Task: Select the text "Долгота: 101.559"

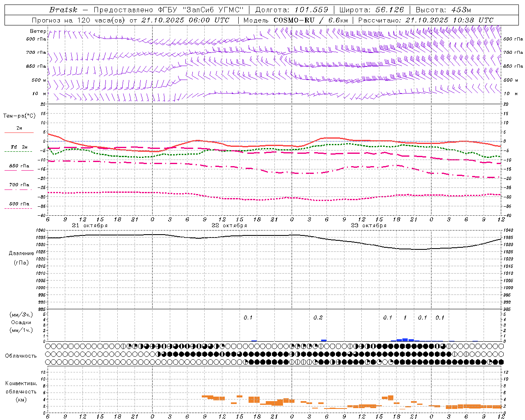Action: click(x=292, y=10)
